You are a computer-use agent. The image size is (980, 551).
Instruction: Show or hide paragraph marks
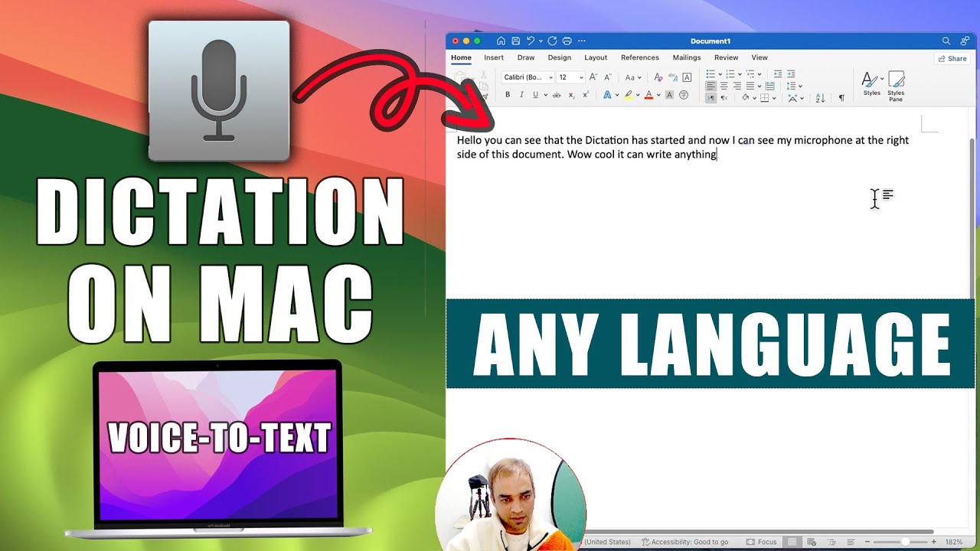tap(841, 98)
